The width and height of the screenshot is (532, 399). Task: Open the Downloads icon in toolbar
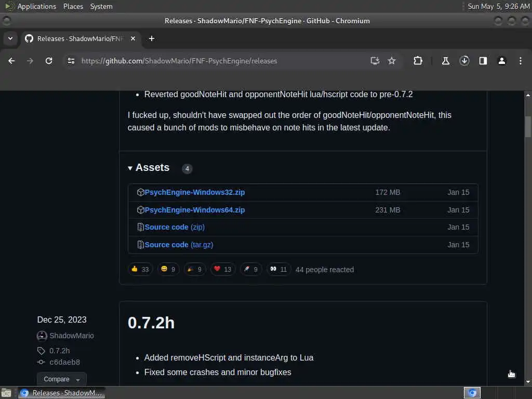tap(464, 61)
